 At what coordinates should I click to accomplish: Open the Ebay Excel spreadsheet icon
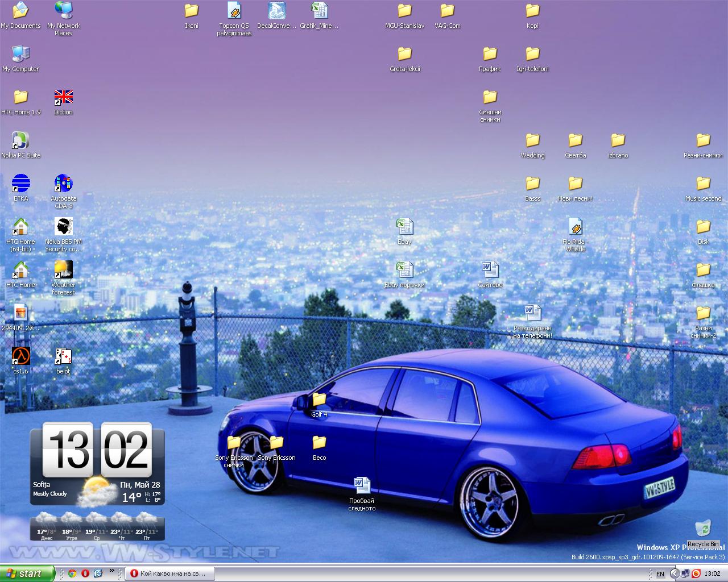tap(404, 227)
